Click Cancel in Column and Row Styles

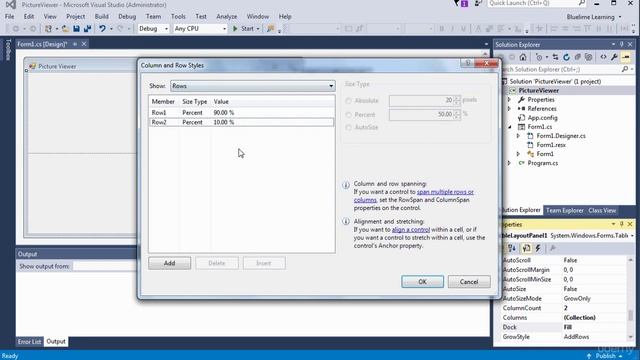click(469, 282)
